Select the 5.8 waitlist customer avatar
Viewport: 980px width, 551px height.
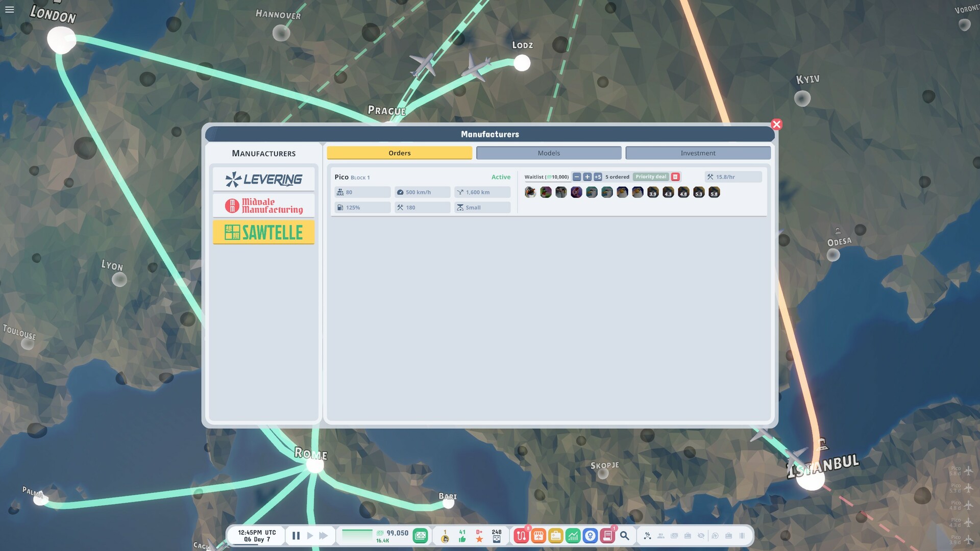tap(714, 193)
